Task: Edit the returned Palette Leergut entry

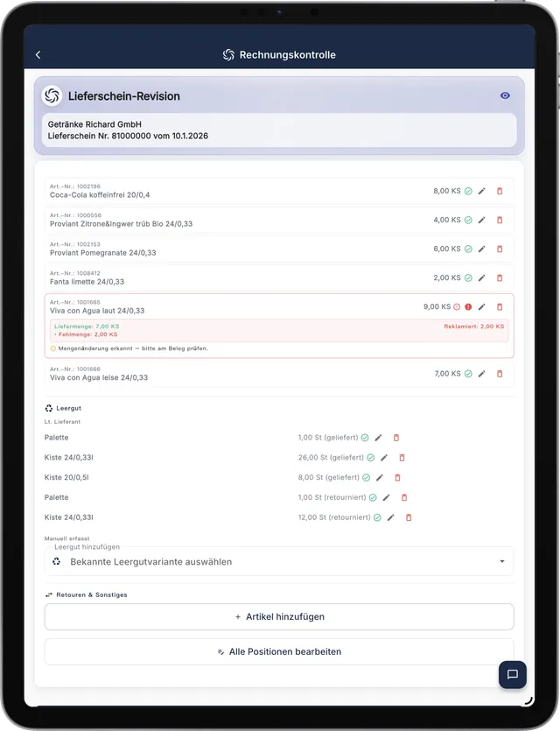Action: pos(386,497)
